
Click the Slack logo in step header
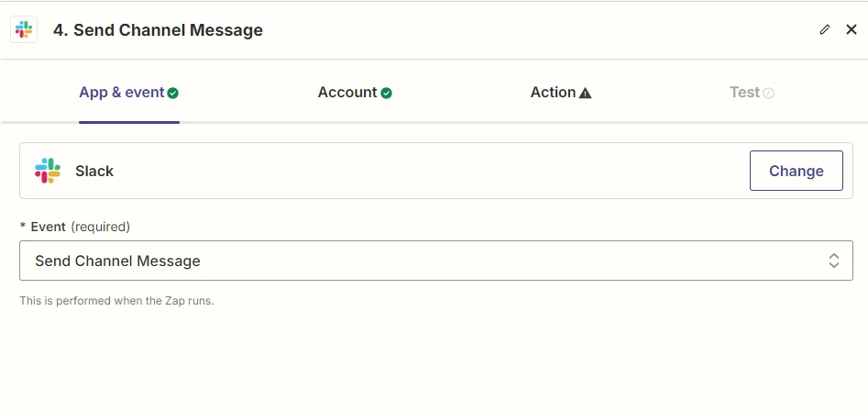point(24,29)
